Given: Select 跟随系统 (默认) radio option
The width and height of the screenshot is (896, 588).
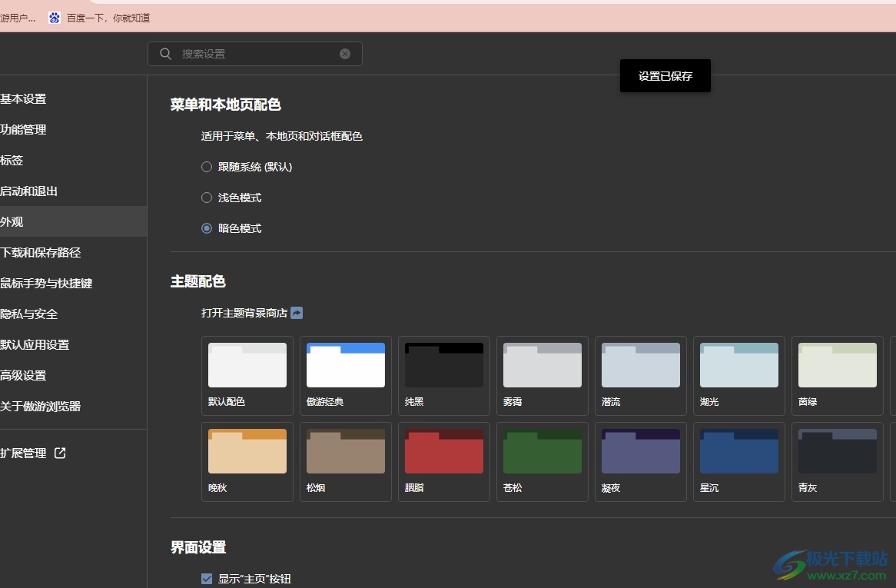Looking at the screenshot, I should click(207, 167).
